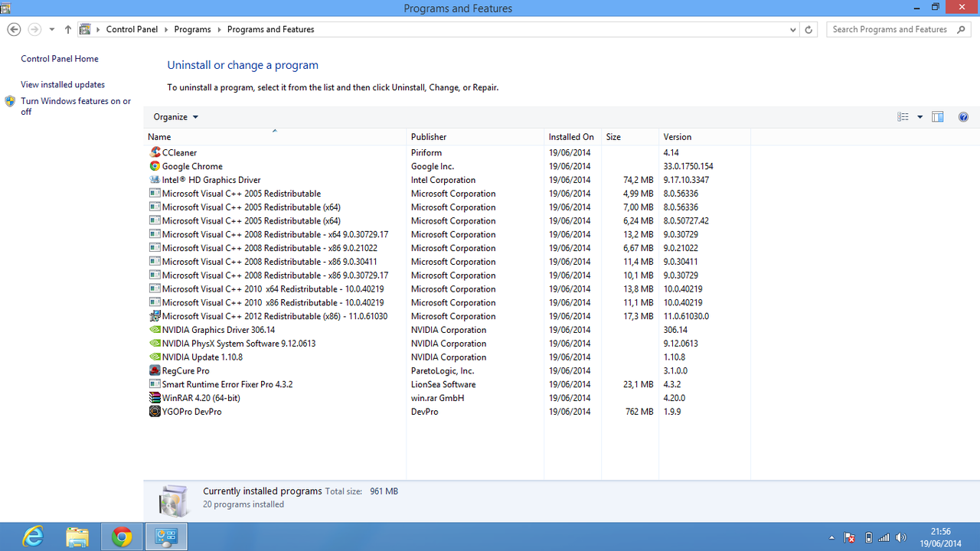Click the Control Panel taskbar icon

pyautogui.click(x=166, y=537)
